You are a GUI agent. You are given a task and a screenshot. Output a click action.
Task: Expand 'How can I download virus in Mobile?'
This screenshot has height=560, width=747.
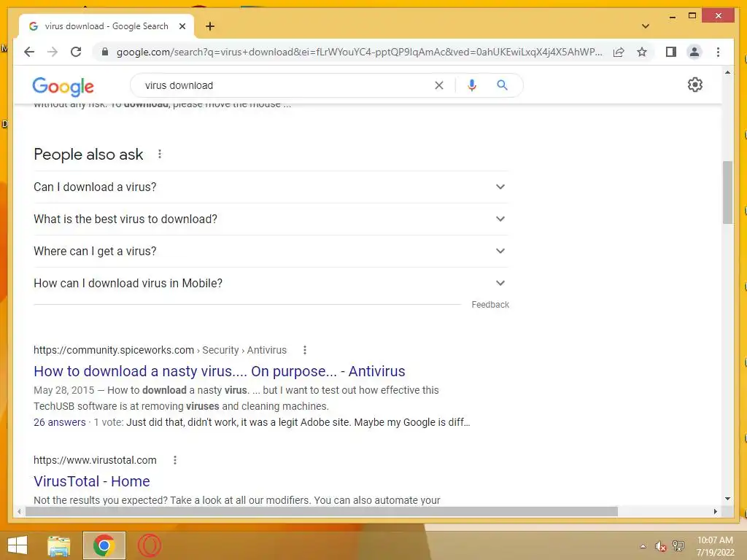(271, 284)
